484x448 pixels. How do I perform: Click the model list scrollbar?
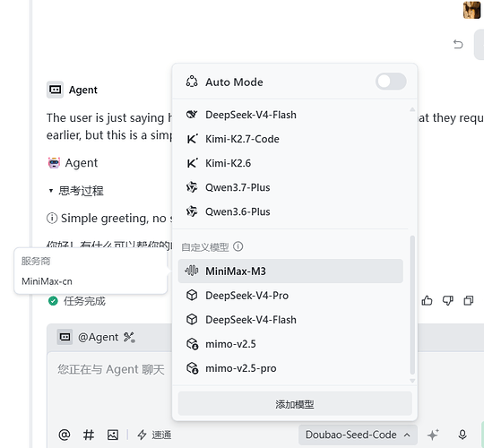coord(412,305)
